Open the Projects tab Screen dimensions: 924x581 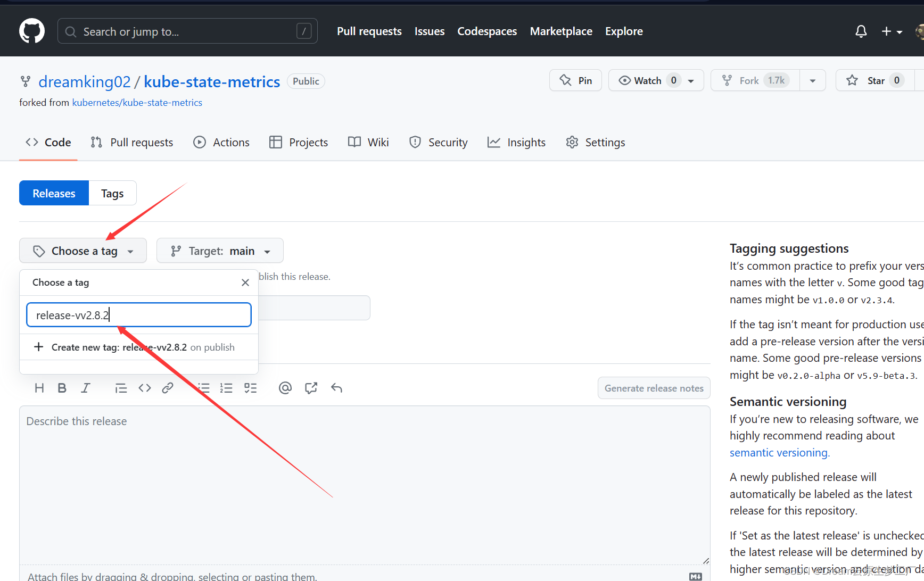tap(299, 143)
